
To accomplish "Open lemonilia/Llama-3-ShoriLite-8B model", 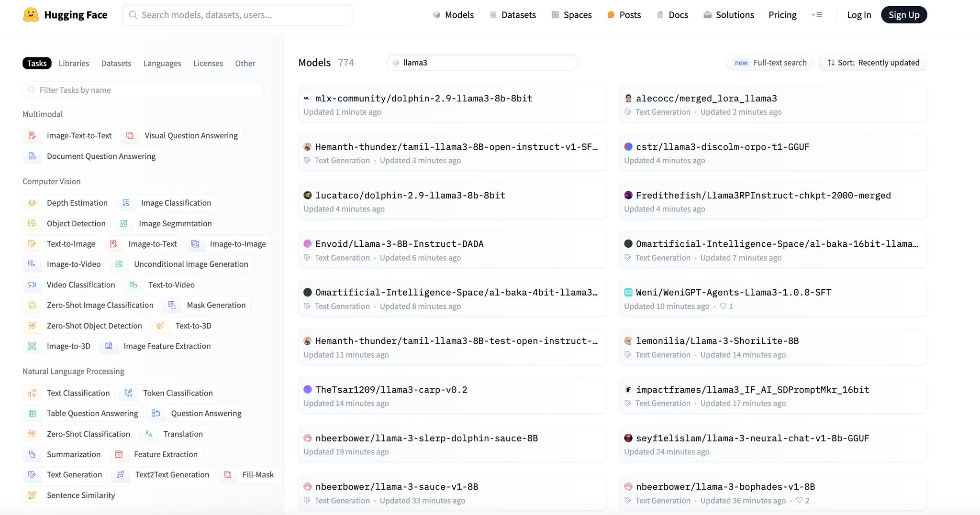I will pos(773,347).
